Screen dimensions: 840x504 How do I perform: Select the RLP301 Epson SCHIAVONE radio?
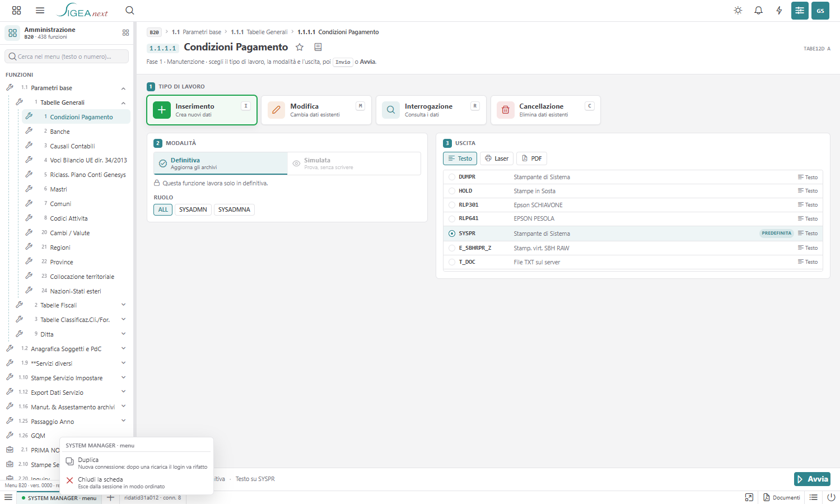(452, 205)
